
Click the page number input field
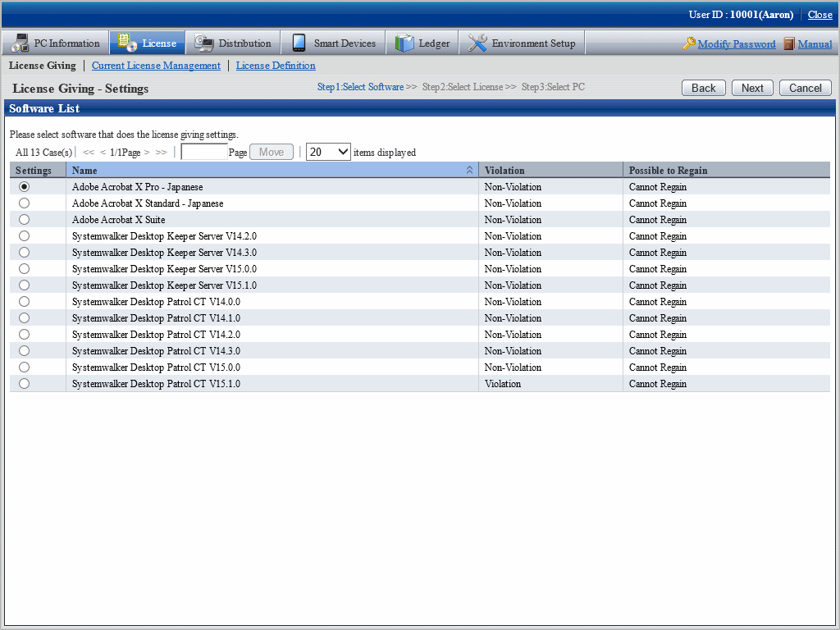point(204,152)
